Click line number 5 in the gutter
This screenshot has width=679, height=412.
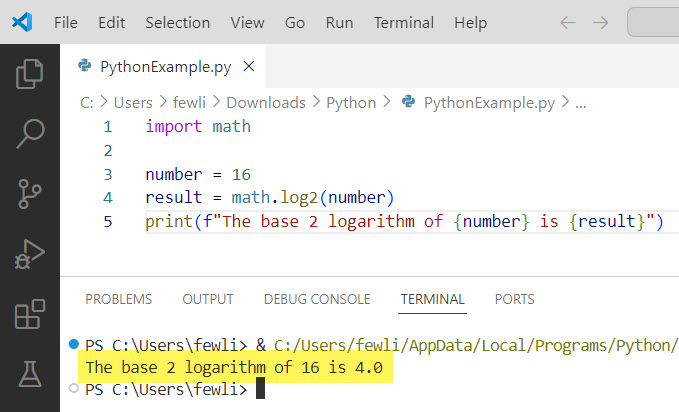108,221
